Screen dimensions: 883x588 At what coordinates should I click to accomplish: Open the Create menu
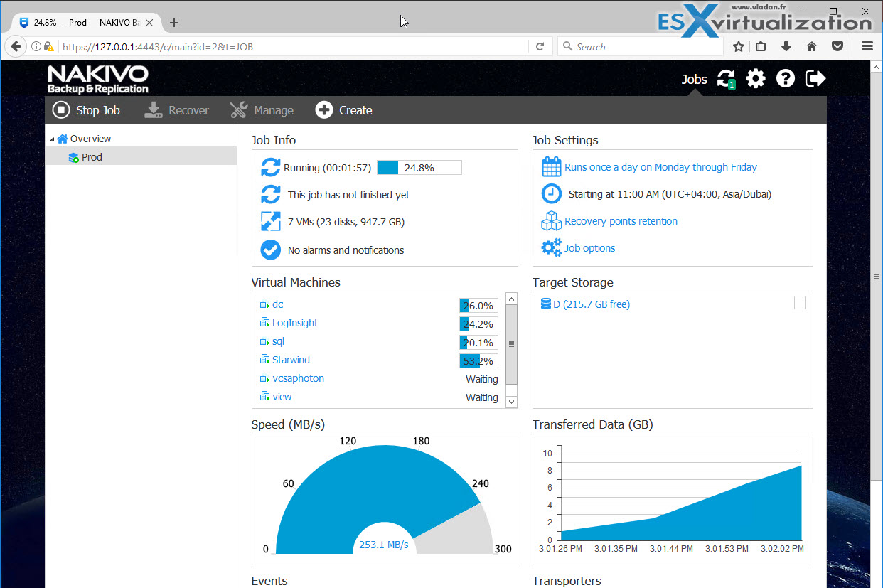point(344,110)
